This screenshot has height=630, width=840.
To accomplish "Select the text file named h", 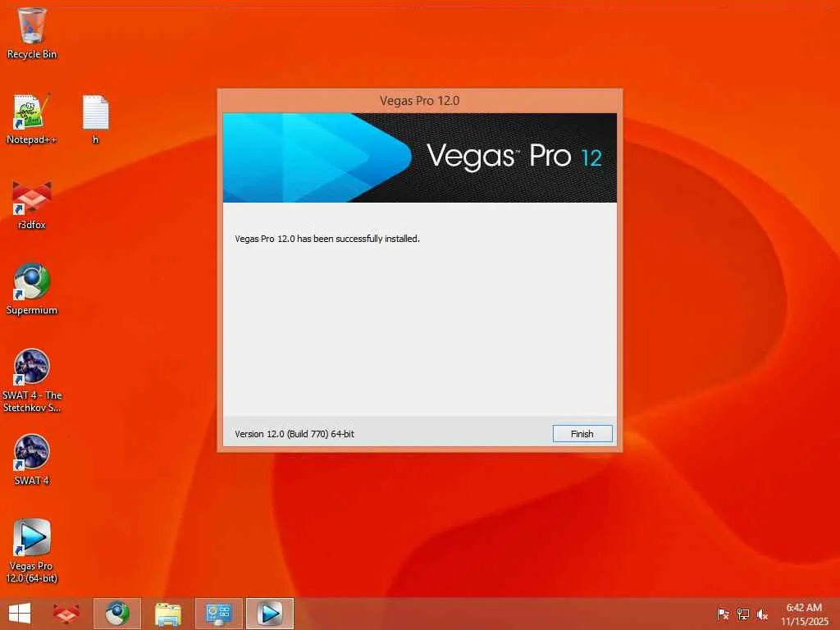I will (95, 119).
